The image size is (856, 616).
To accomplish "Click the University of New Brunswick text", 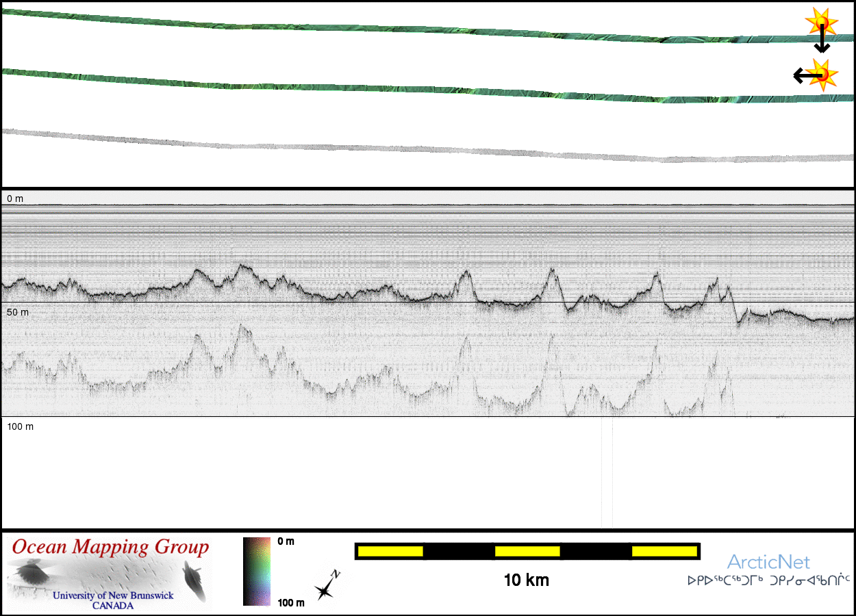I will [113, 595].
